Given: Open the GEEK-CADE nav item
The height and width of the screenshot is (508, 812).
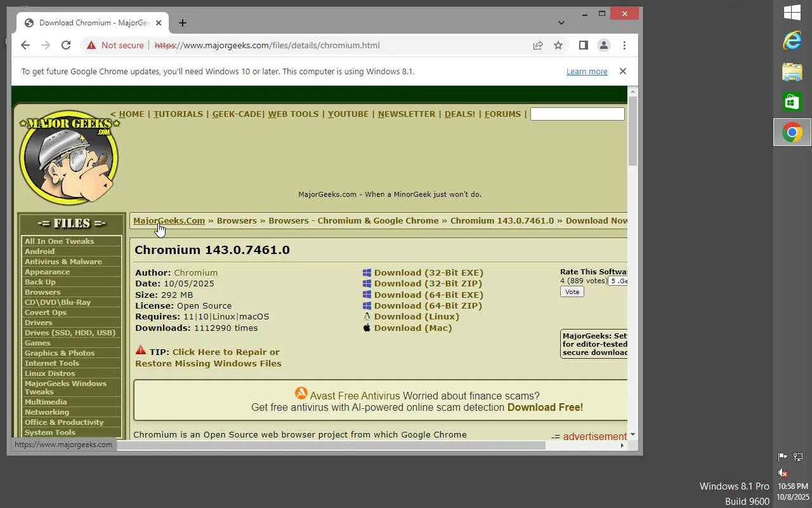Looking at the screenshot, I should click(237, 114).
